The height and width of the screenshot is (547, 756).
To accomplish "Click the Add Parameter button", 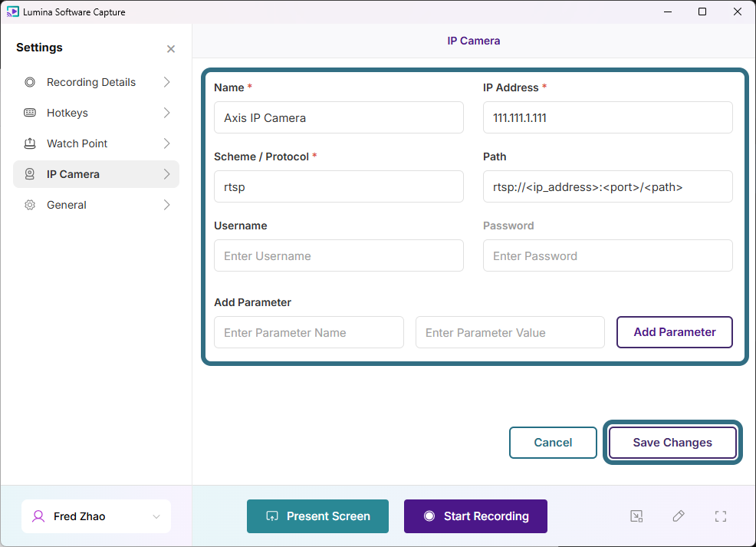I will click(x=675, y=332).
